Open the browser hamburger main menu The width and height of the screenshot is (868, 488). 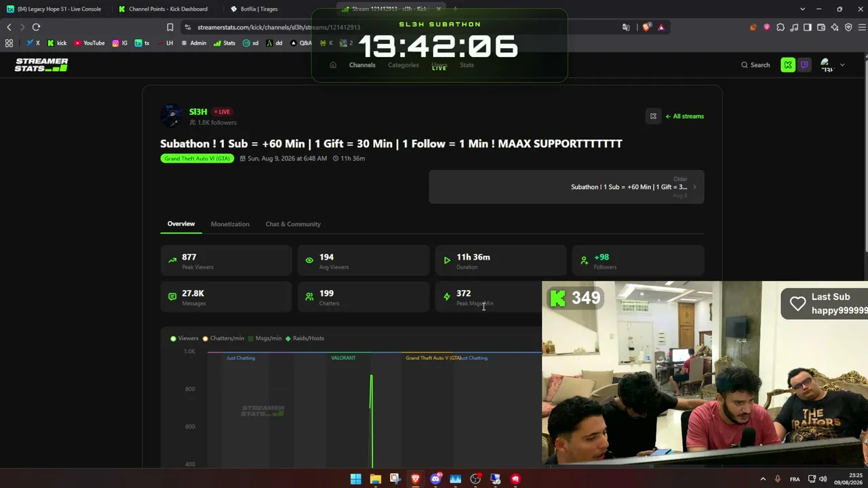(x=862, y=27)
